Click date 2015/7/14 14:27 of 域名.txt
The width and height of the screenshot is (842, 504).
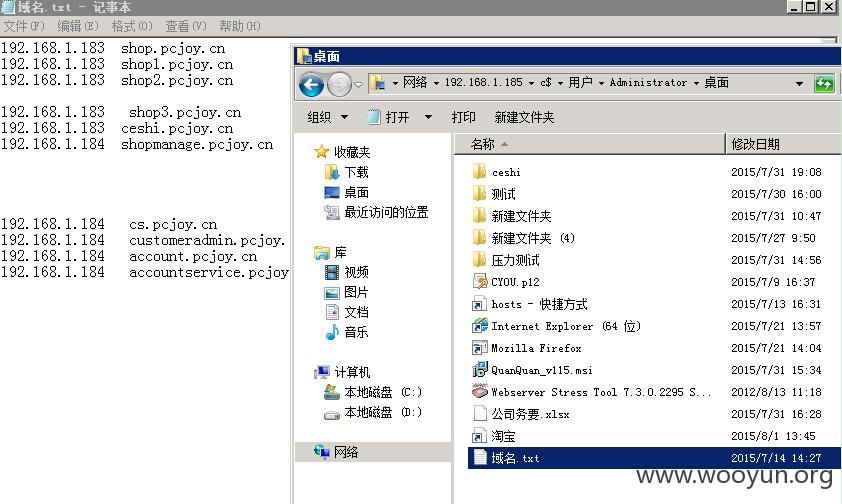776,458
